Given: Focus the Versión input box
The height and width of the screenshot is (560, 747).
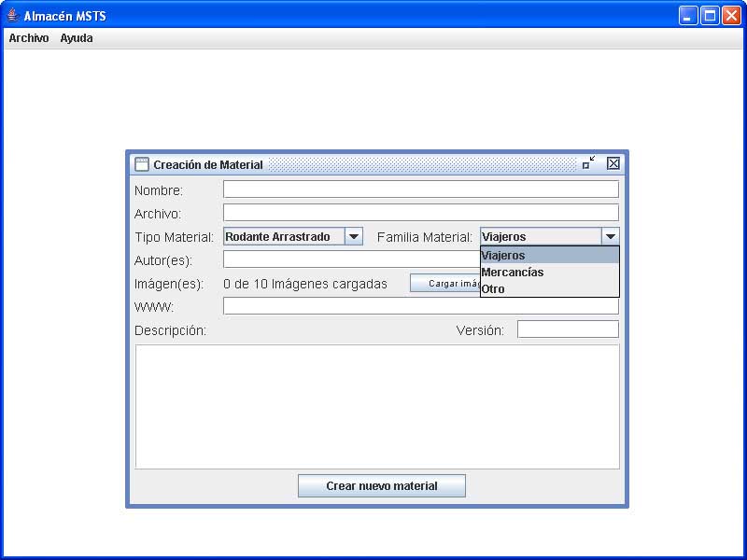Looking at the screenshot, I should tap(568, 329).
